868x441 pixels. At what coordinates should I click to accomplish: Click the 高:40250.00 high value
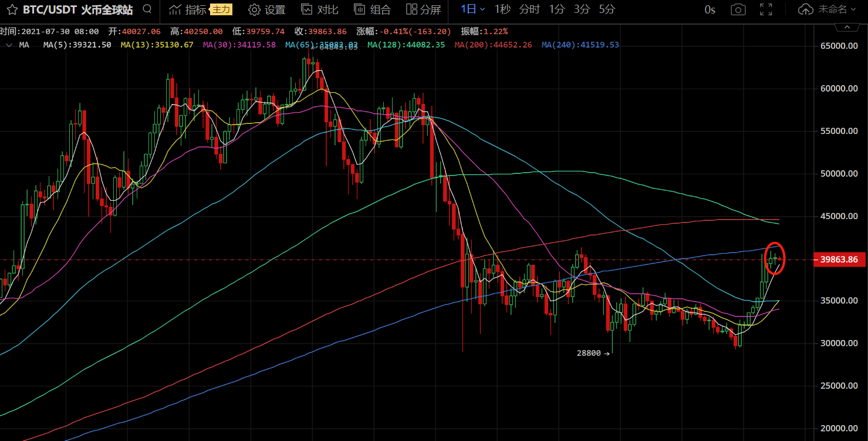pyautogui.click(x=196, y=31)
